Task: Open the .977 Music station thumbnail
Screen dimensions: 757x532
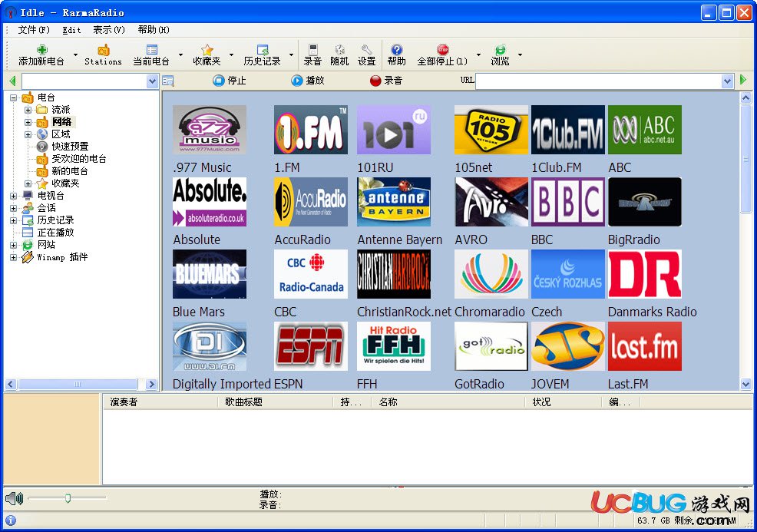Action: [210, 130]
